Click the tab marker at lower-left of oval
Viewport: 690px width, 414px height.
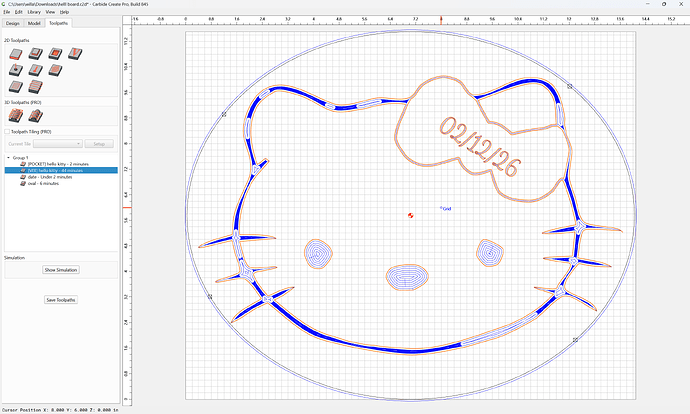210,297
